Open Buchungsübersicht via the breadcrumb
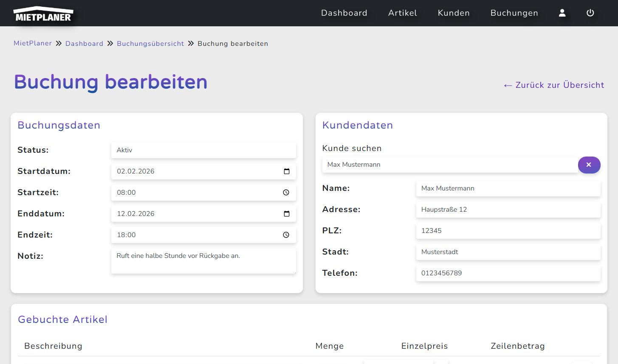Viewport: 618px width, 364px height. pyautogui.click(x=150, y=43)
